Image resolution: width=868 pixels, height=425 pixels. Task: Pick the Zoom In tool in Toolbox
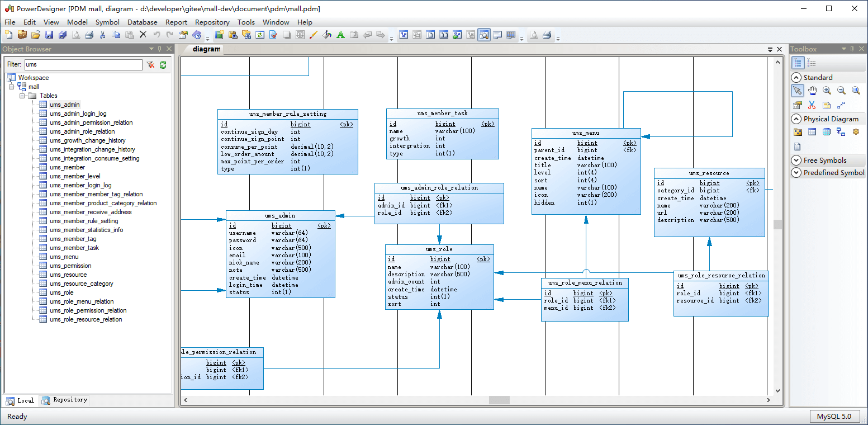(827, 91)
